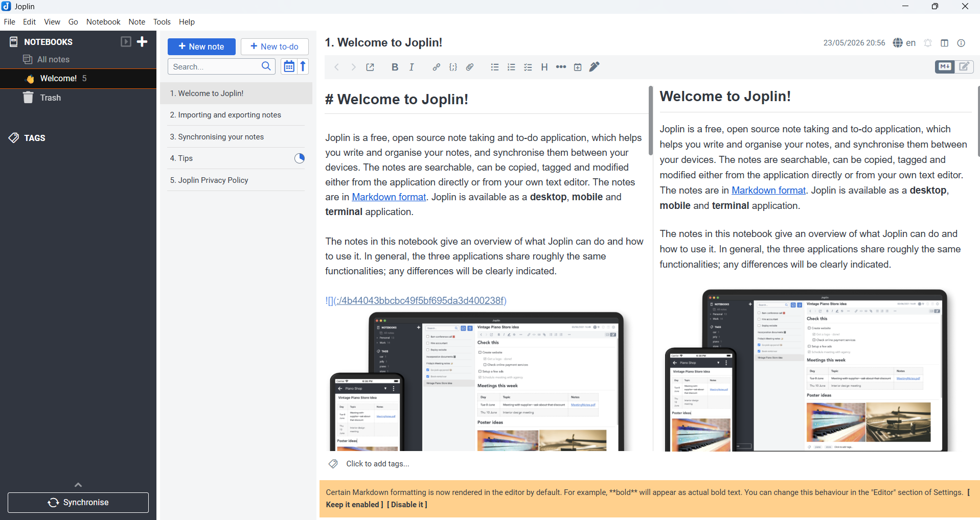Screen dimensions: 980x520
Task: Switch to rich text editor mode
Action: tap(965, 67)
